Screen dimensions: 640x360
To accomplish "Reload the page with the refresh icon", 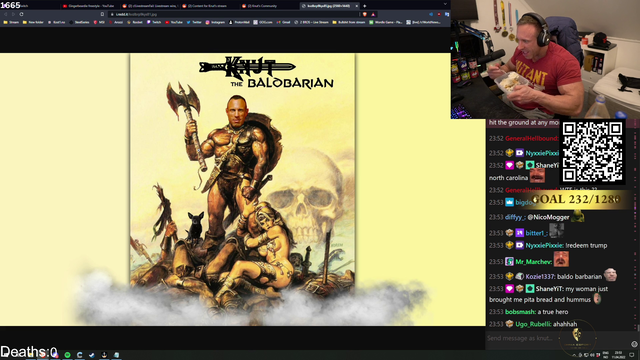I will 21,14.
